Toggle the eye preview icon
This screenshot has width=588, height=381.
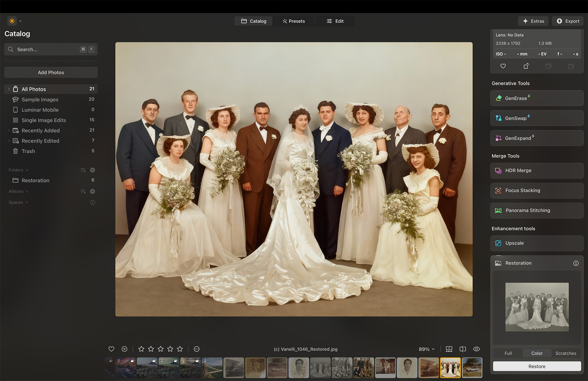click(476, 349)
